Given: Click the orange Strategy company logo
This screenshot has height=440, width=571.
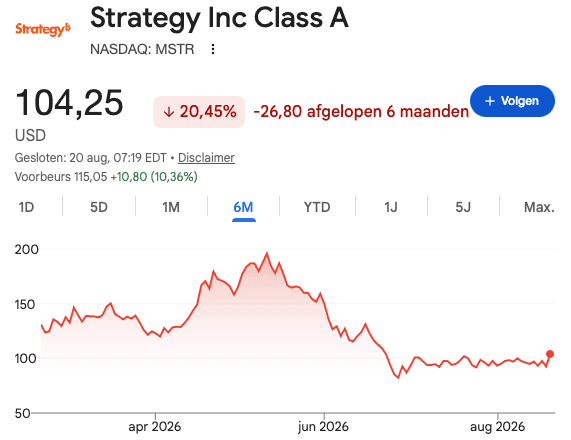Looking at the screenshot, I should (x=43, y=30).
